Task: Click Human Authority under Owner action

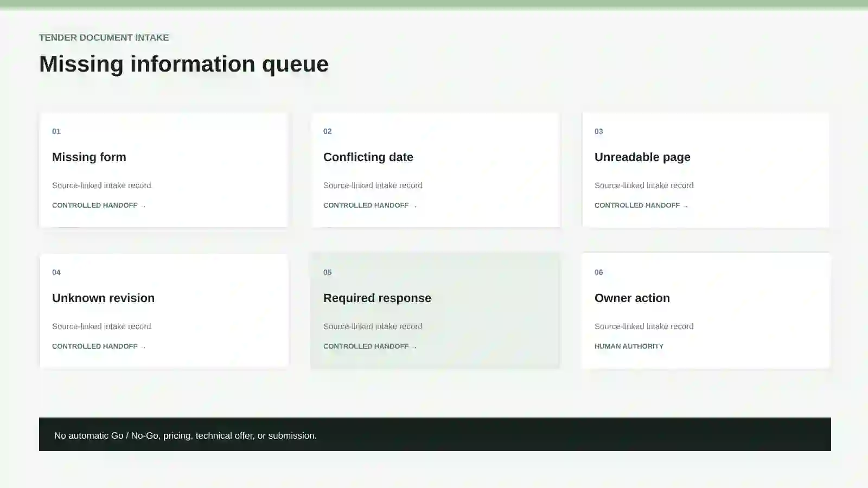Action: click(x=629, y=346)
